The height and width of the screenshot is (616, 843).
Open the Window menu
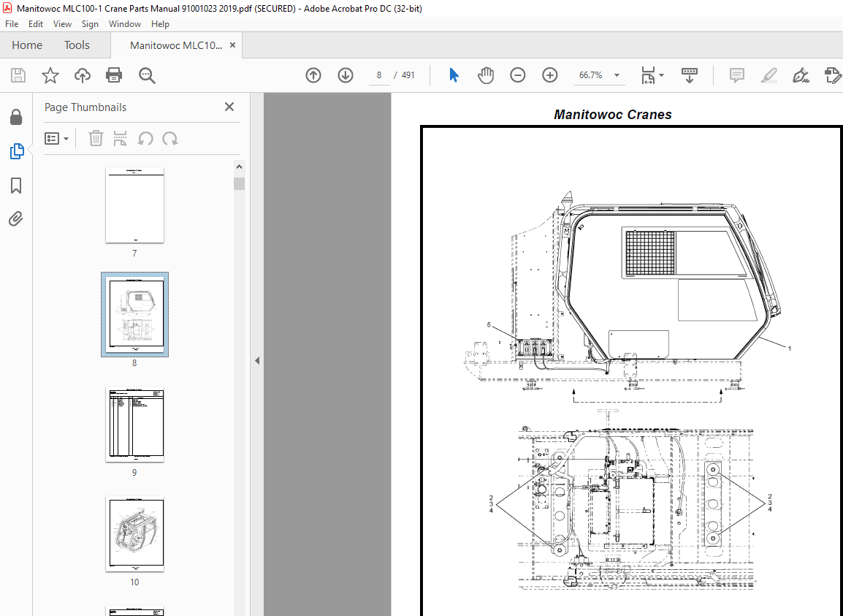125,24
